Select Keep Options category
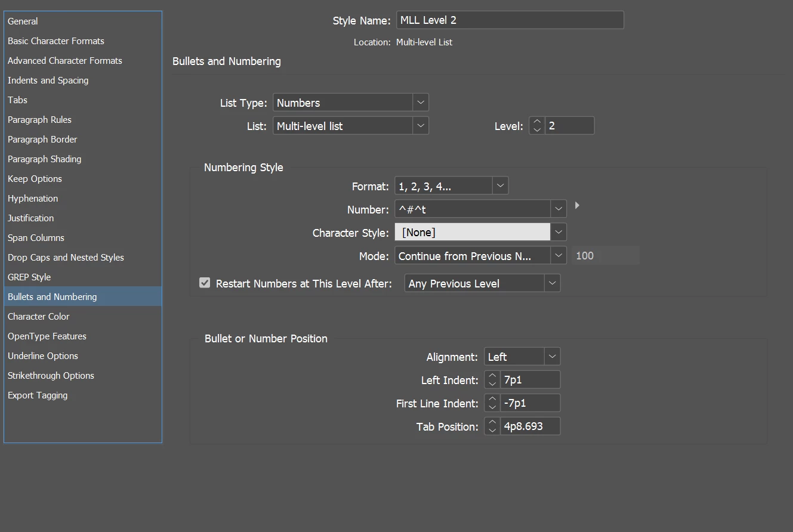Viewport: 793px width, 532px height. point(82,178)
